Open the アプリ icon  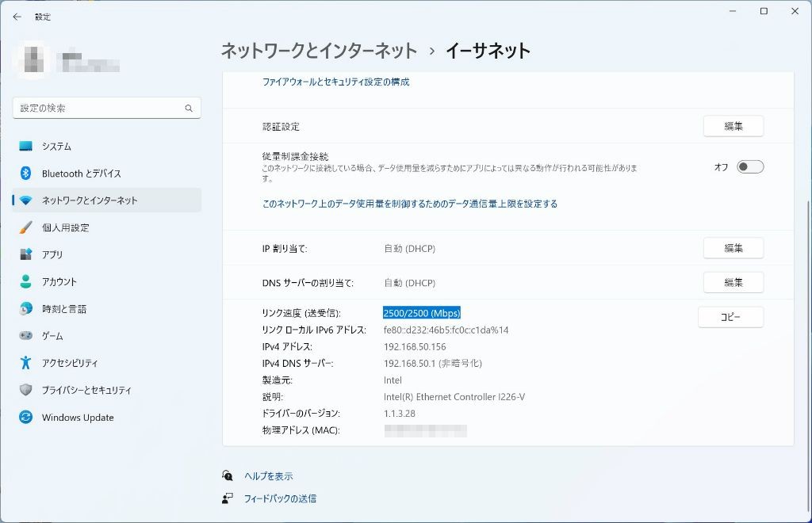[x=26, y=254]
